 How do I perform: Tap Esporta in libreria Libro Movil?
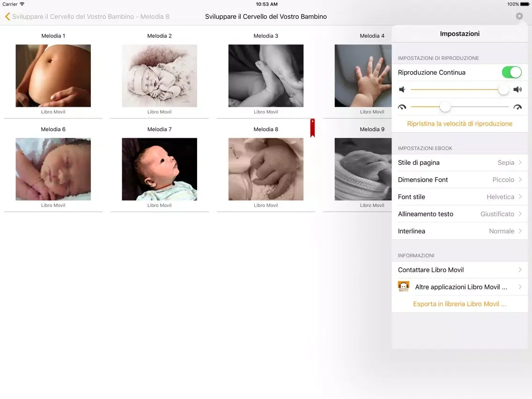pos(460,304)
